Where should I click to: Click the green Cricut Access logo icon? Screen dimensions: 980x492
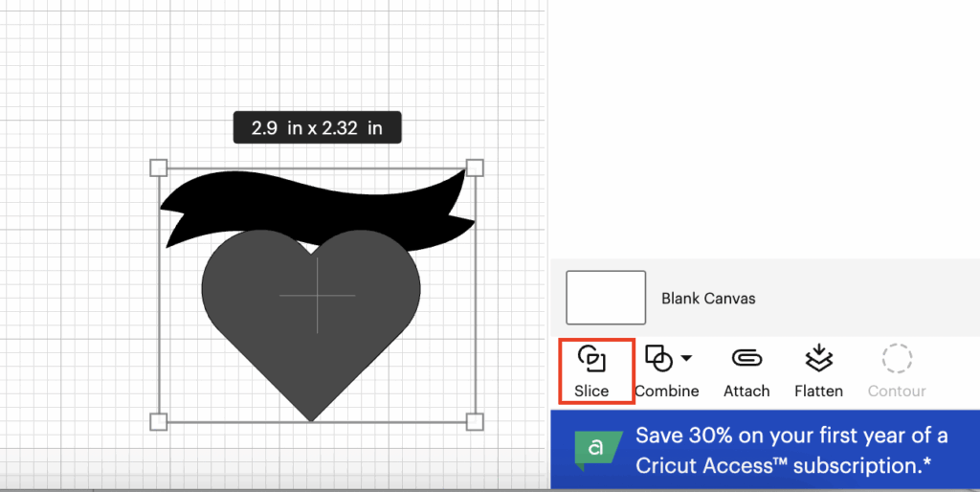click(593, 451)
